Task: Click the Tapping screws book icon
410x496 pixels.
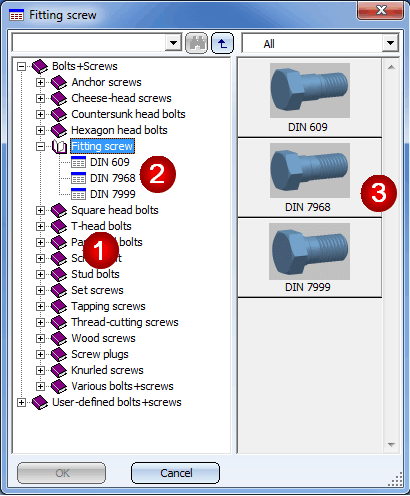Action: click(x=59, y=306)
